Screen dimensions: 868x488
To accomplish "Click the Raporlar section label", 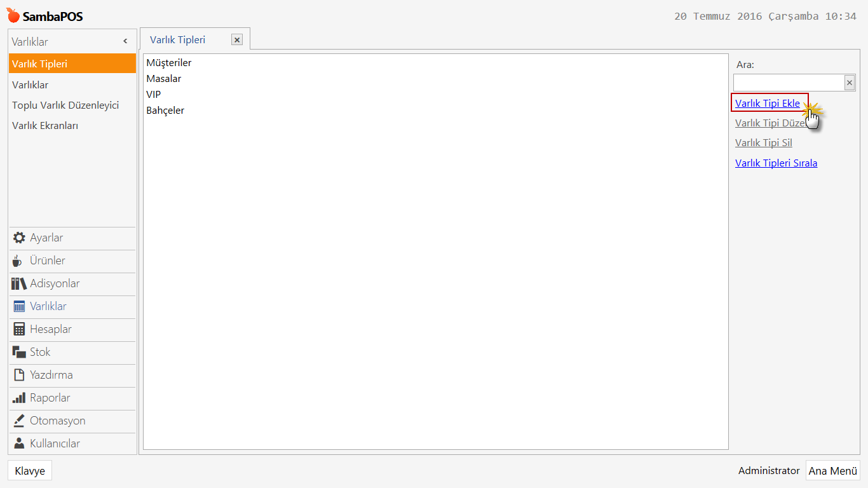I will (50, 398).
